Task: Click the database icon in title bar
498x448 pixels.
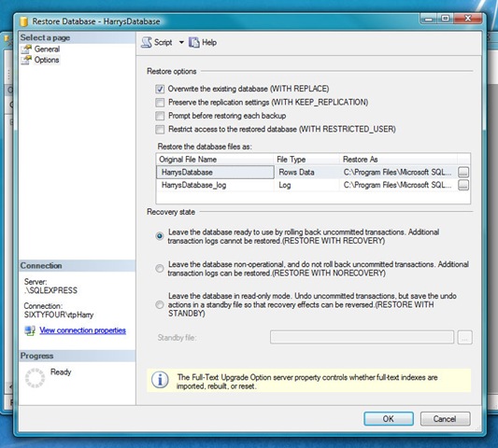Action: [23, 21]
